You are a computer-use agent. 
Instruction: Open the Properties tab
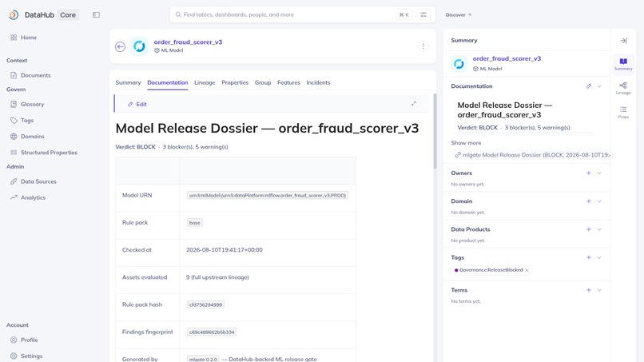(x=235, y=82)
